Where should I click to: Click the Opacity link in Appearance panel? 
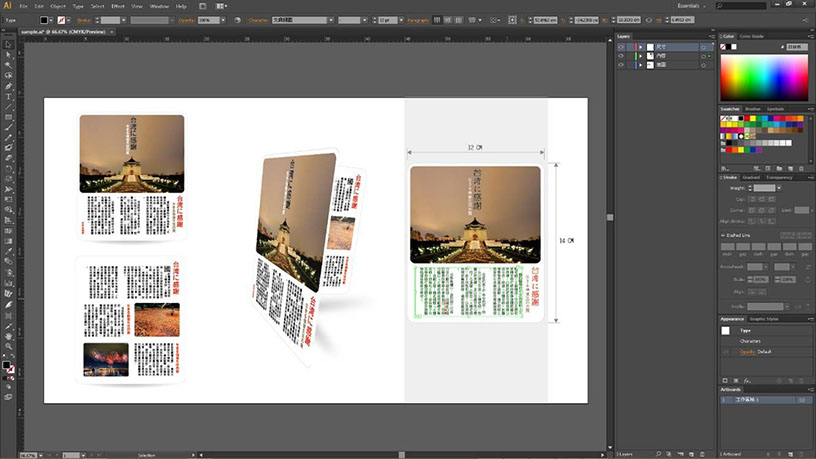(x=748, y=352)
